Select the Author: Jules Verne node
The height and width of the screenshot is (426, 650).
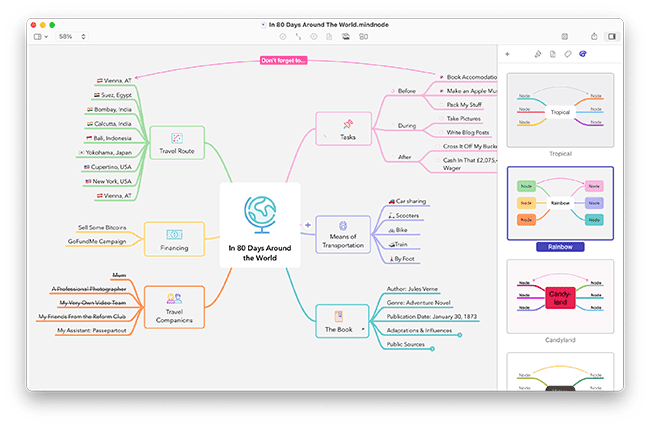coord(412,289)
